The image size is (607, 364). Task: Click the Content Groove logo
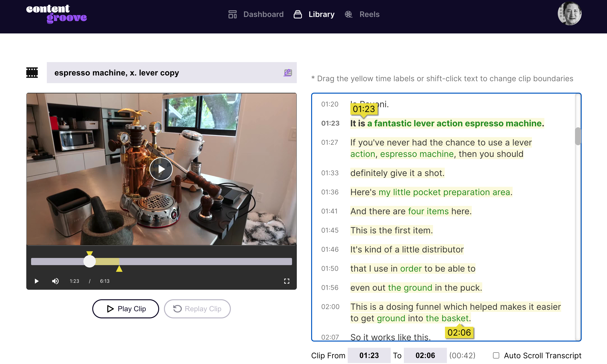point(56,14)
